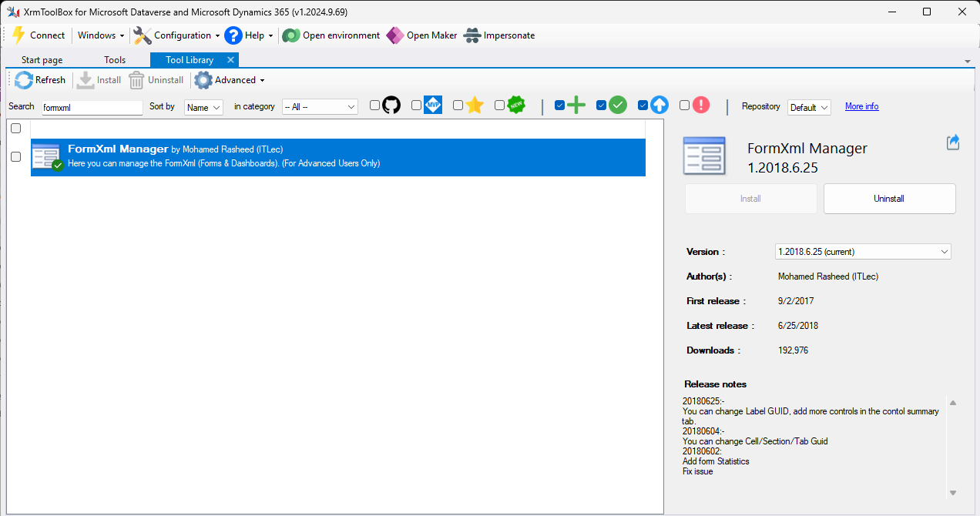Open the category All dropdown
Viewport: 980px width, 516px height.
320,108
